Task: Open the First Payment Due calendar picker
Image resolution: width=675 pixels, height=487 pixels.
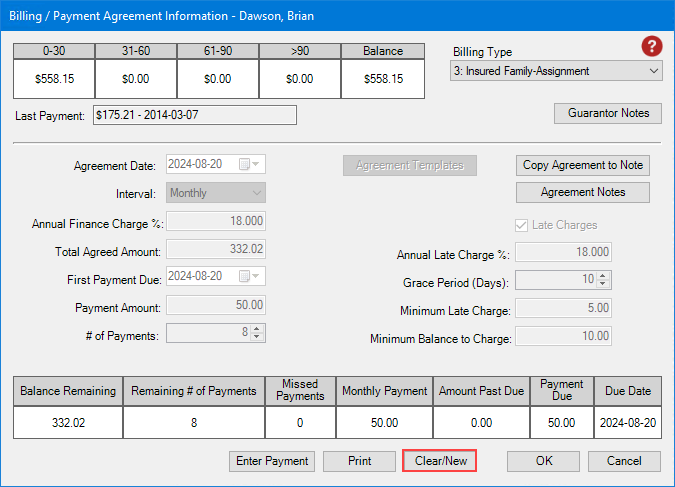Action: (x=256, y=276)
